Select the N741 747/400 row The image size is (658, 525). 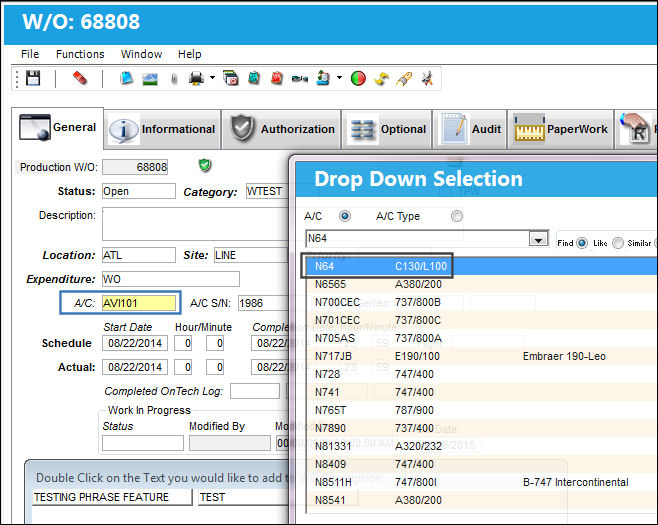coord(481,392)
